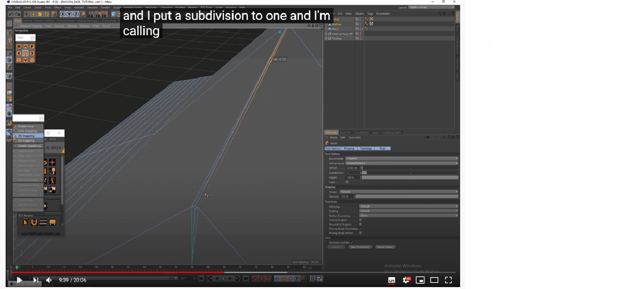Viewport: 644px width, 289px height.
Task: Mute the video volume
Action: coord(49,280)
